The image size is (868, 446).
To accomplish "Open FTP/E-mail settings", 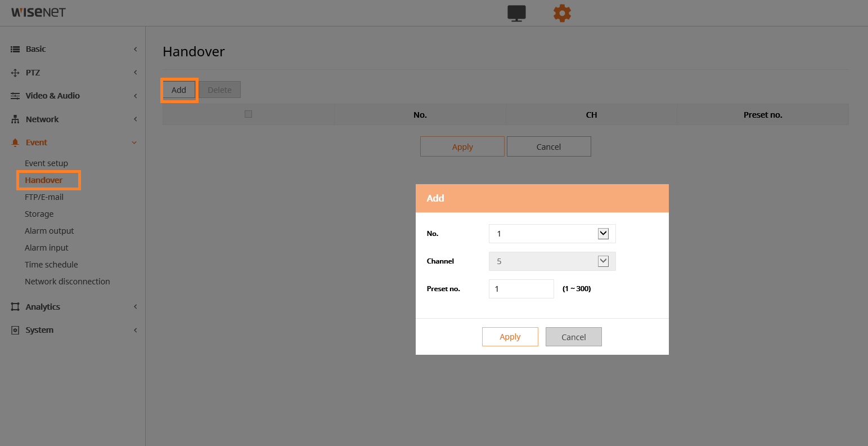I will pyautogui.click(x=44, y=197).
